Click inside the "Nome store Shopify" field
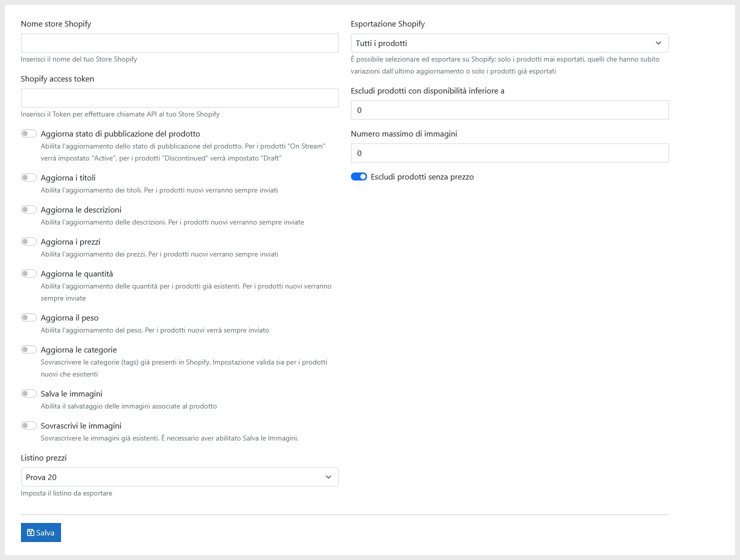The image size is (740, 560). pyautogui.click(x=179, y=43)
